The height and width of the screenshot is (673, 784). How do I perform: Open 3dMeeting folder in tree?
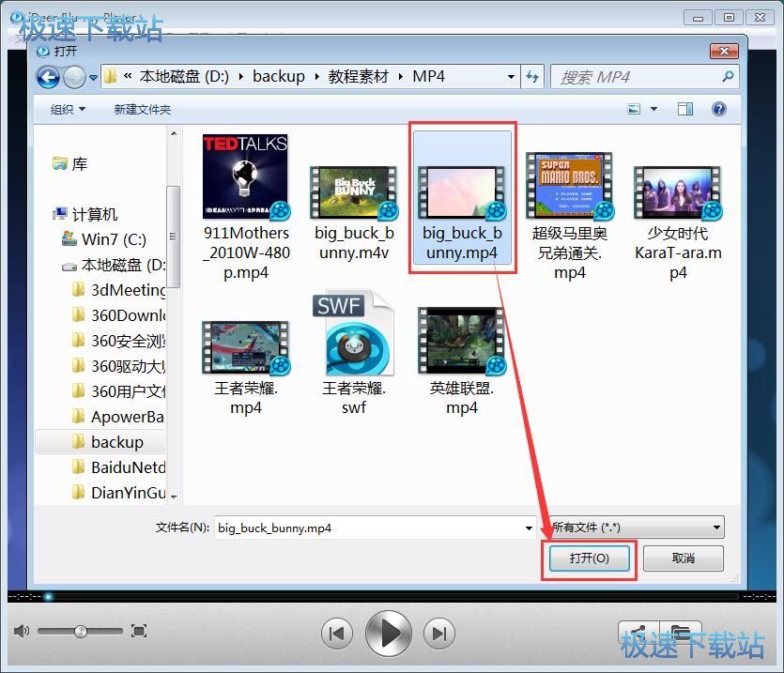click(119, 289)
